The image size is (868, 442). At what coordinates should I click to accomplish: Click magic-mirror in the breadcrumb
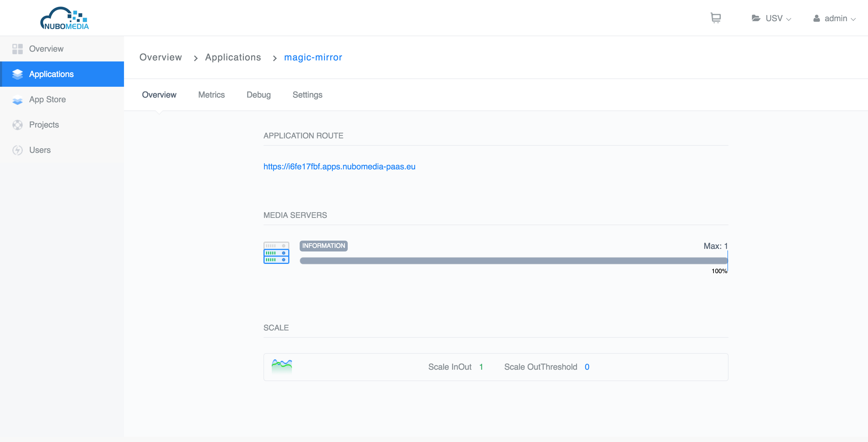click(x=313, y=57)
